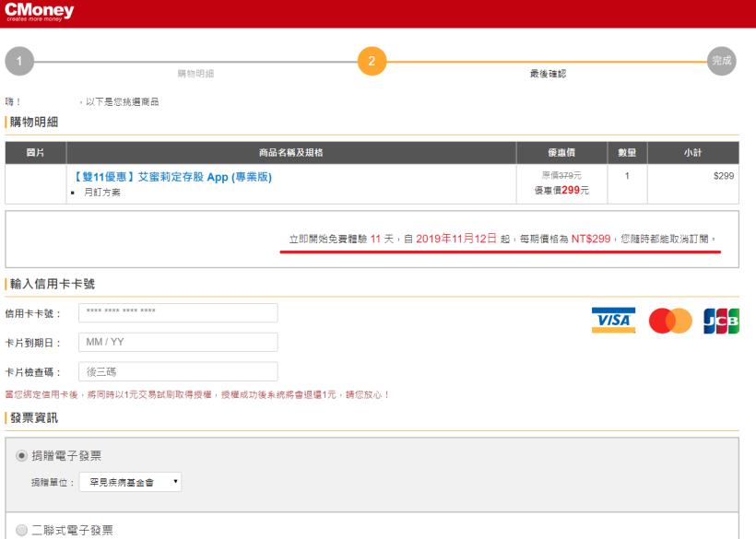
Task: Focus the 卡片到期日 MM / YY field
Action: point(178,342)
